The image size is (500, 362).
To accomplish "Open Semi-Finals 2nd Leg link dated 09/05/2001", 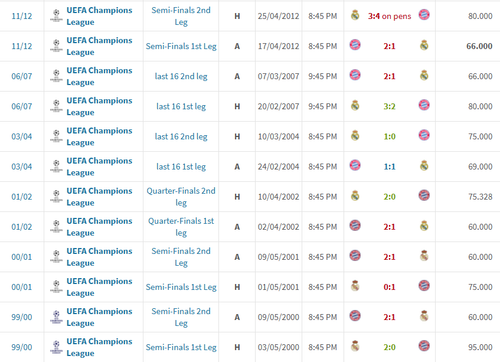I will pyautogui.click(x=181, y=257).
